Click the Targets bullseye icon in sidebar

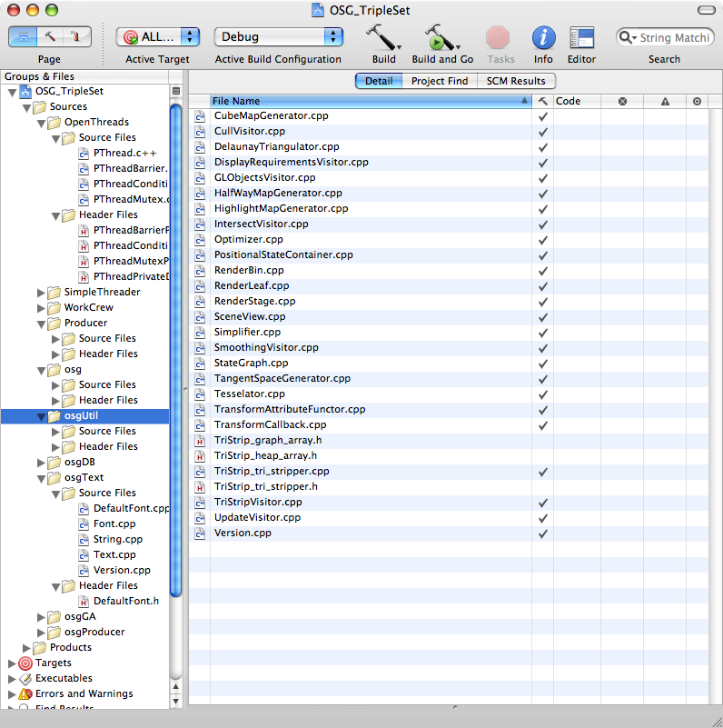click(25, 663)
